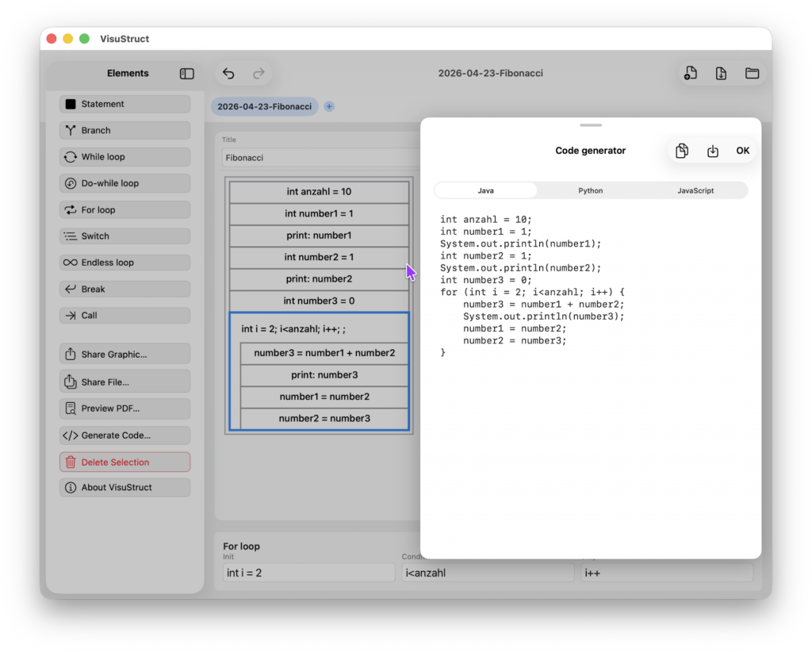Screen dimensions: 812x652
Task: Confirm with the OK button
Action: click(742, 151)
